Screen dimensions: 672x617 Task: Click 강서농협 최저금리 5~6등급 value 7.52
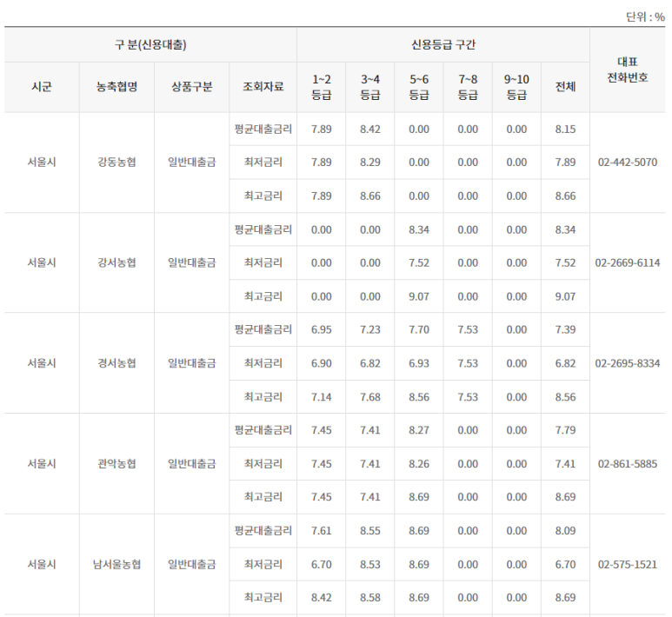[419, 262]
